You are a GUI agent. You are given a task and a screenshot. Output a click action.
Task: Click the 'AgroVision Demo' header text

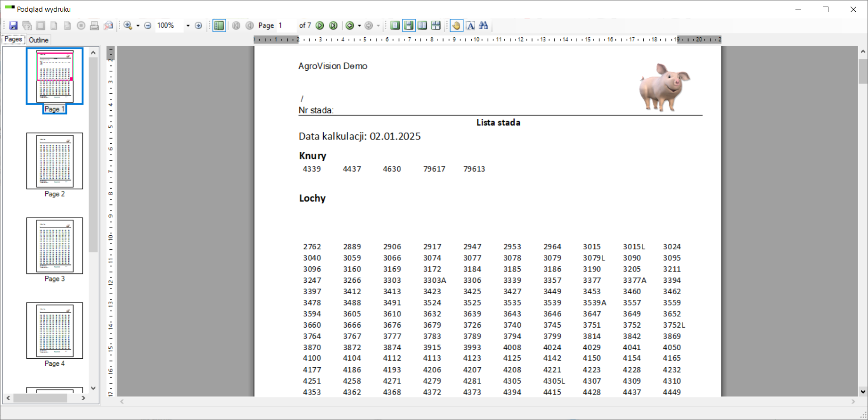click(x=333, y=66)
